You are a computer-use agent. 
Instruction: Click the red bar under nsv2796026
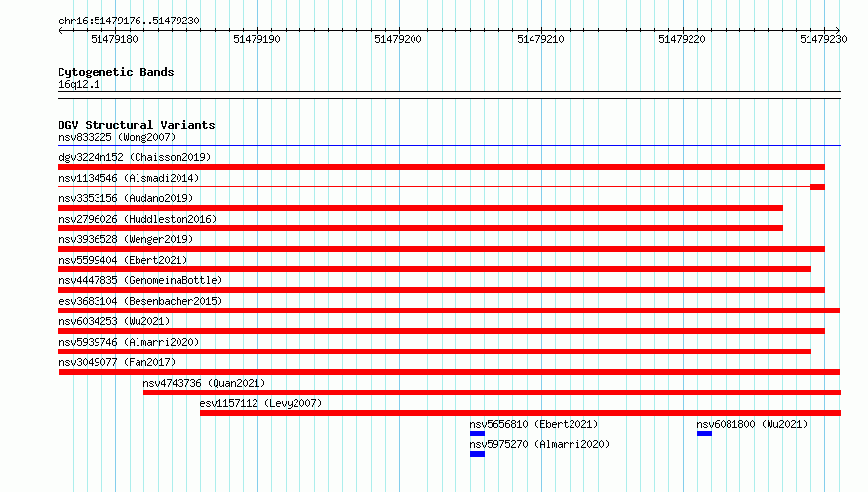420,228
